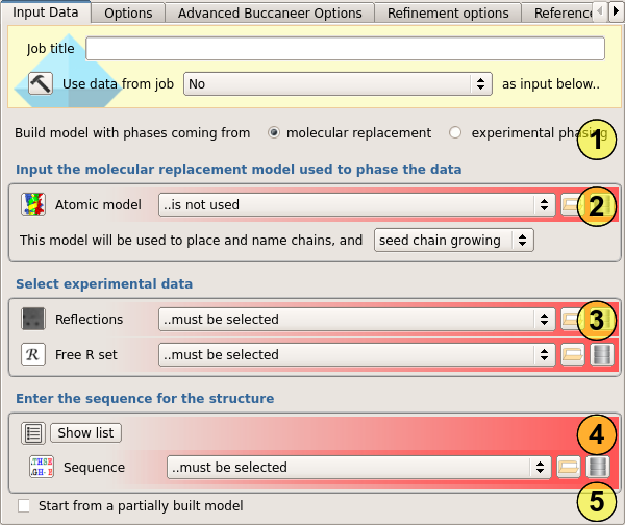Browse folder for Sequence file

coord(567,467)
